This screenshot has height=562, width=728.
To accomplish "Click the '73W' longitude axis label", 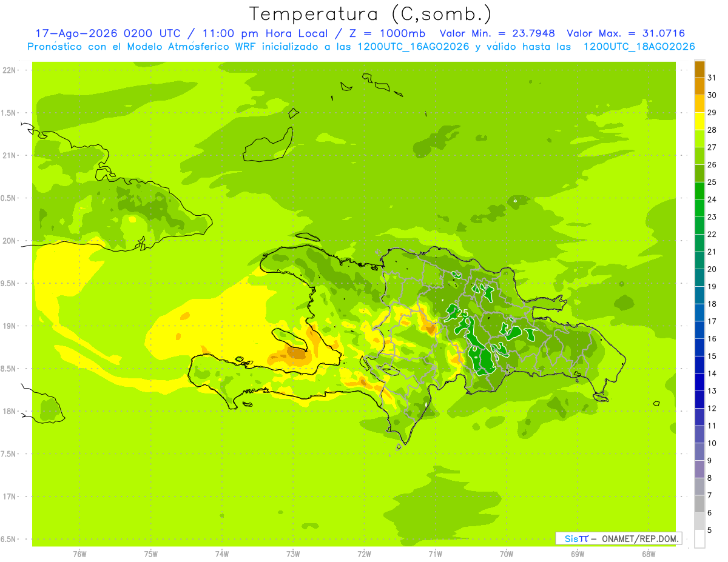I will click(x=293, y=554).
